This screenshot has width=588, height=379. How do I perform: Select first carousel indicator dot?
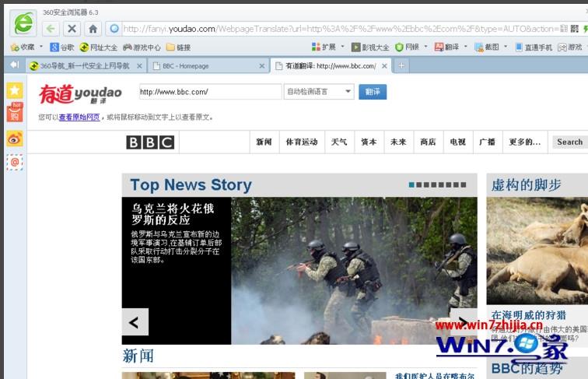point(411,184)
